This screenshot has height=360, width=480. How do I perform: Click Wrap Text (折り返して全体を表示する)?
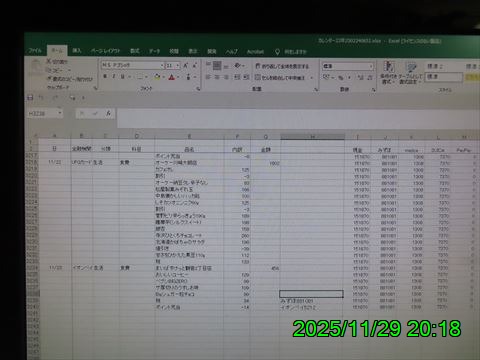282,66
